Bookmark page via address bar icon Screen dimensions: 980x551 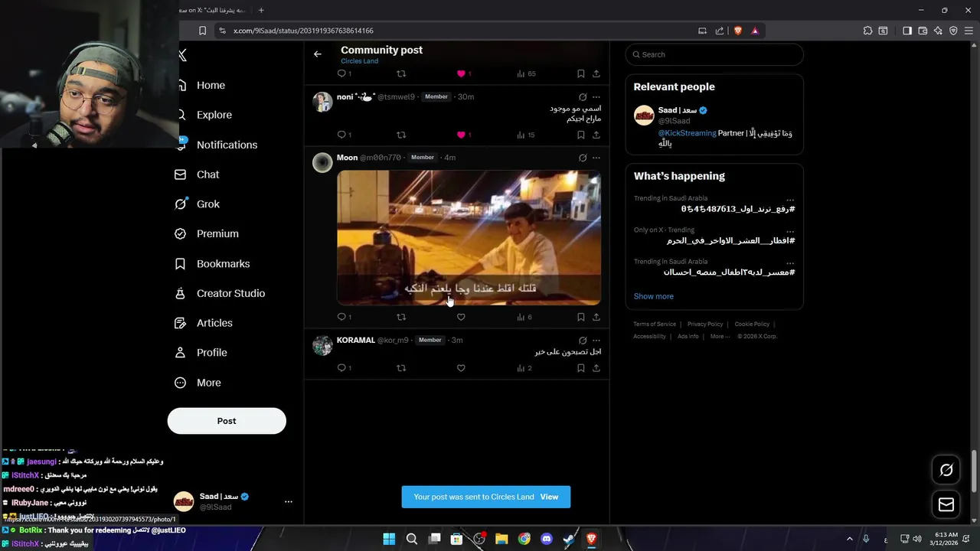pos(202,31)
